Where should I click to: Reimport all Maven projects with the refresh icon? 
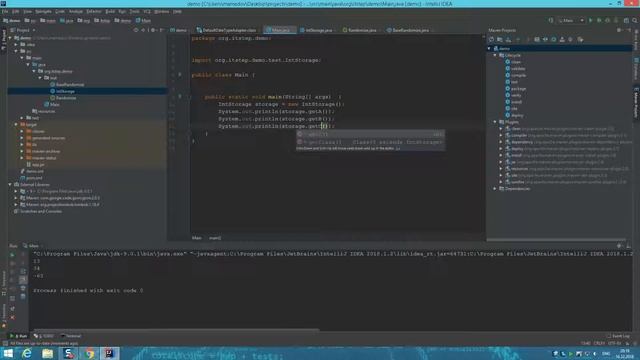(491, 40)
